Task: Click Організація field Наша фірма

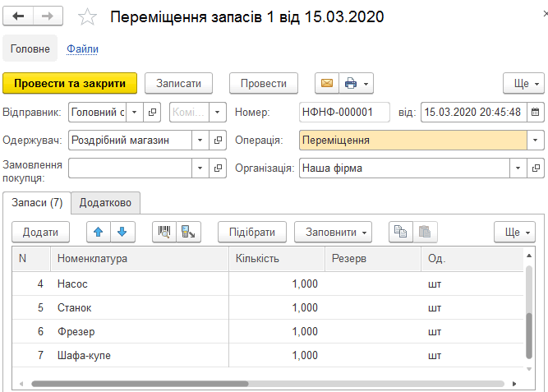Action: (x=404, y=168)
